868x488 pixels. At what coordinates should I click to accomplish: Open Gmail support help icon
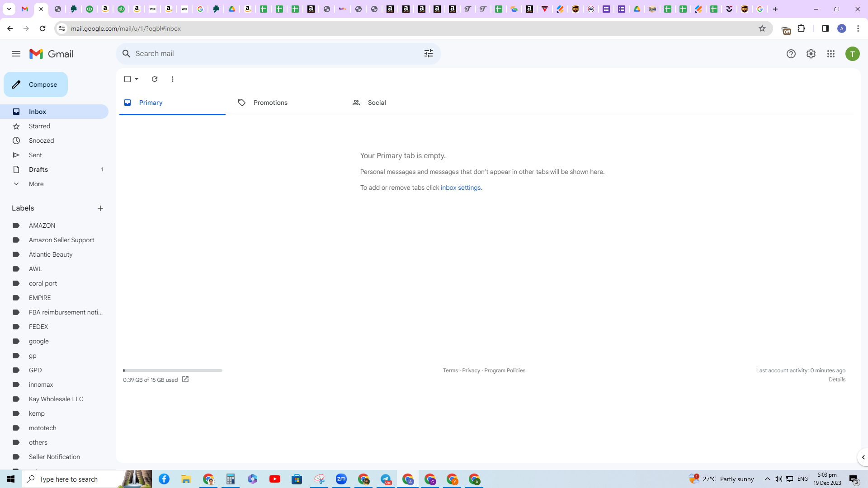791,54
